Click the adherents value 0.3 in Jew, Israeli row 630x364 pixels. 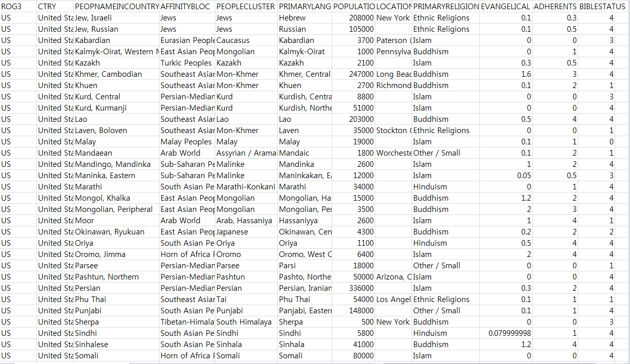[x=555, y=18]
